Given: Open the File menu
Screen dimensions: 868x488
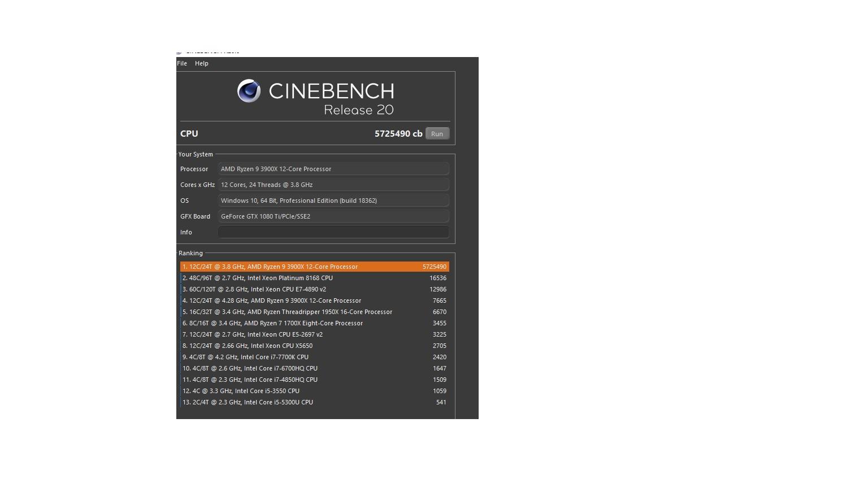Looking at the screenshot, I should pyautogui.click(x=182, y=63).
